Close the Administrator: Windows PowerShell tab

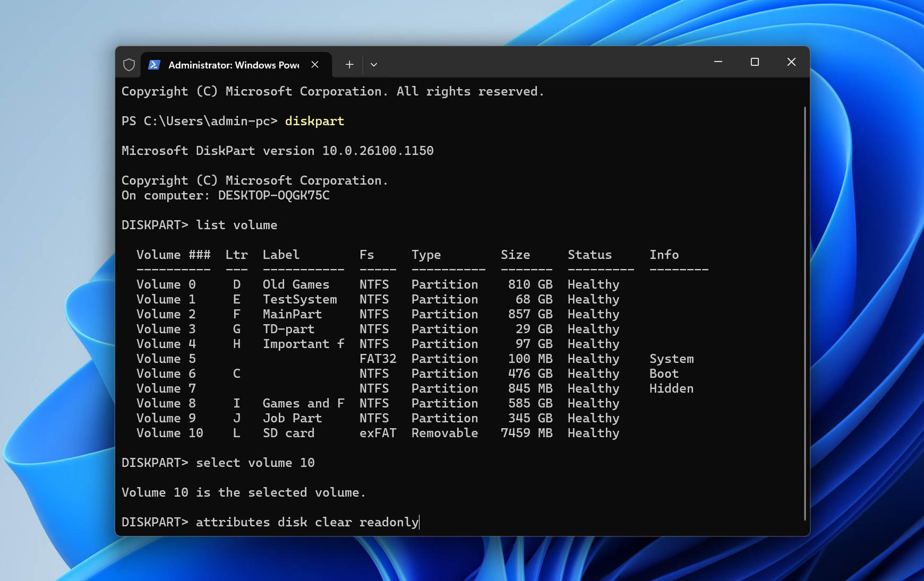tap(315, 65)
